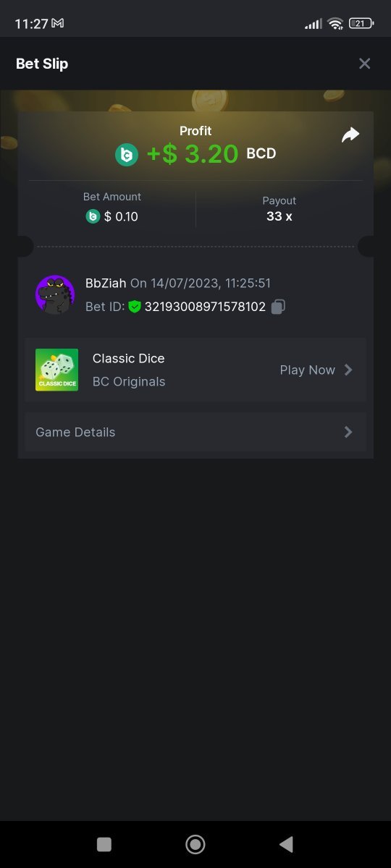Image resolution: width=391 pixels, height=868 pixels.
Task: Tap the Android recent apps square
Action: (x=104, y=844)
